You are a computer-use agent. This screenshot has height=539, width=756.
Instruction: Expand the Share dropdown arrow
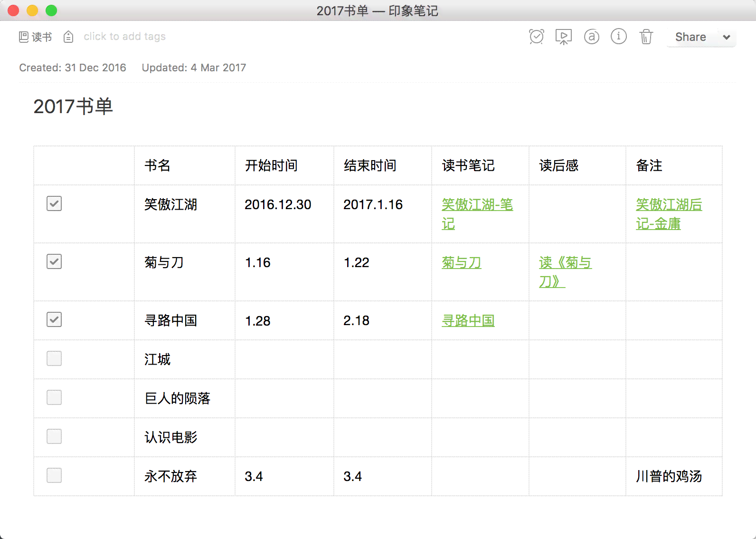pos(727,37)
